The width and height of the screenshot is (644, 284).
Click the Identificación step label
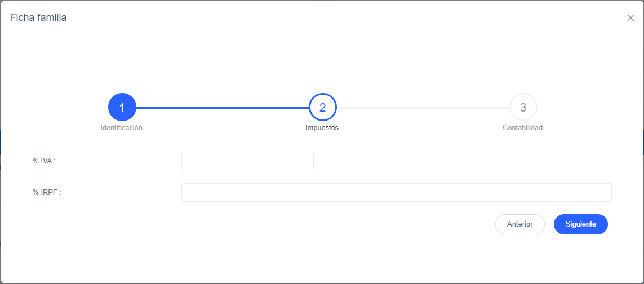(x=121, y=128)
